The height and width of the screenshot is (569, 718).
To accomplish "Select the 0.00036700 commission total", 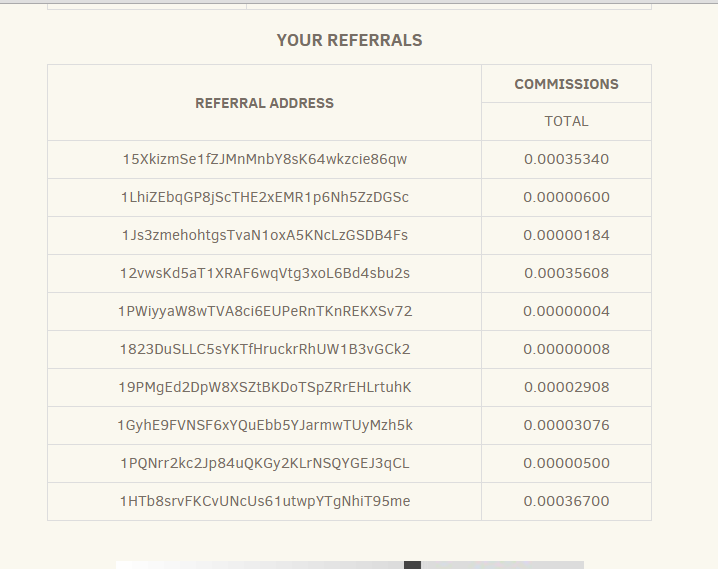I will click(566, 502).
